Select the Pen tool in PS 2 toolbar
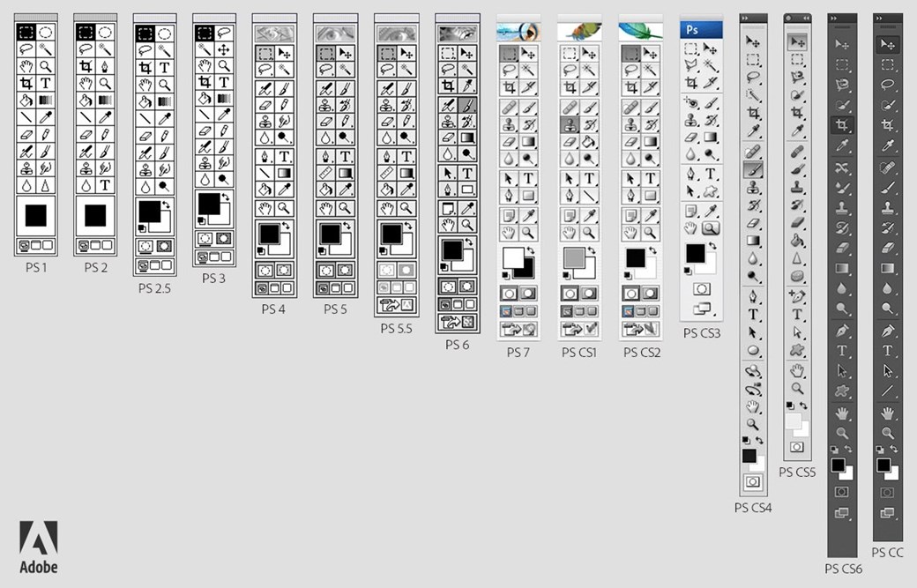 [x=105, y=66]
